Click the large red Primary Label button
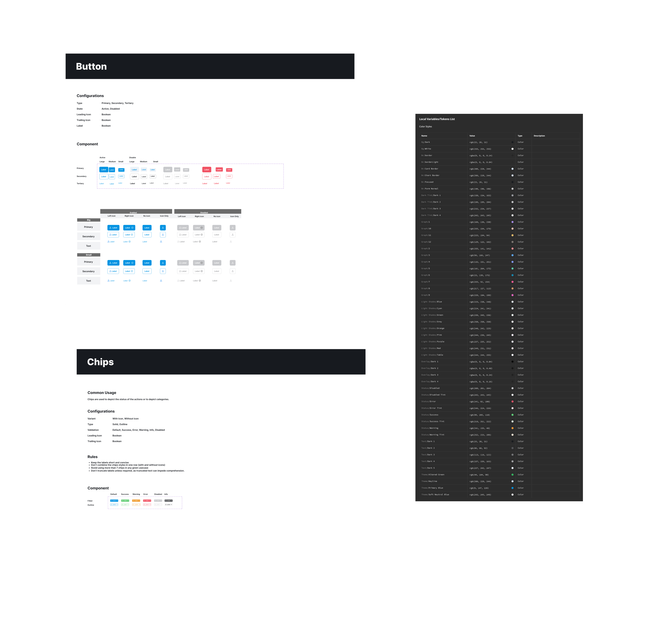The image size is (672, 618). pos(207,170)
